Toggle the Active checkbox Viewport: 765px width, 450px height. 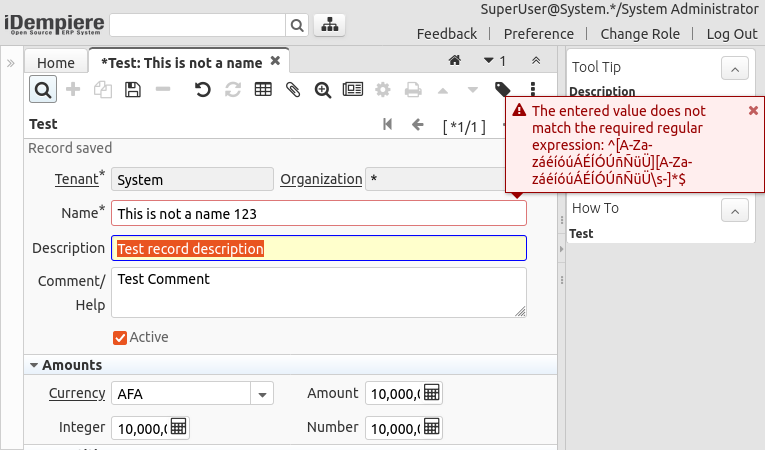(120, 338)
